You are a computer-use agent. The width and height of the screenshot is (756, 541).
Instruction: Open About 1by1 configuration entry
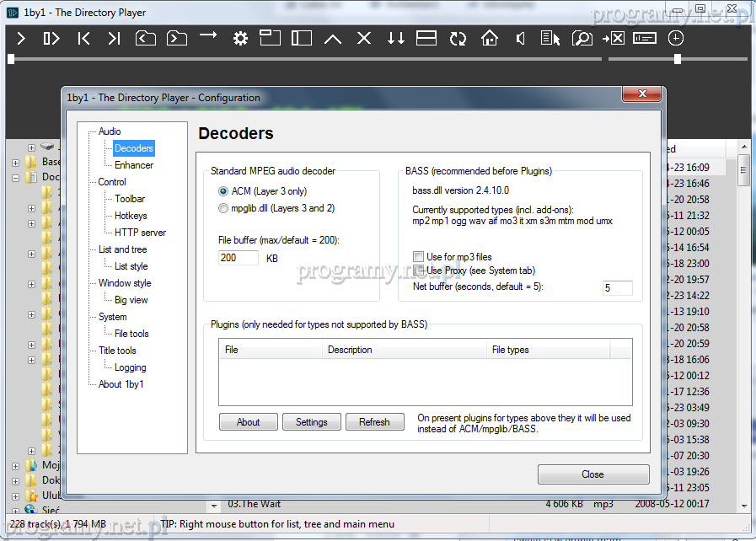[121, 384]
